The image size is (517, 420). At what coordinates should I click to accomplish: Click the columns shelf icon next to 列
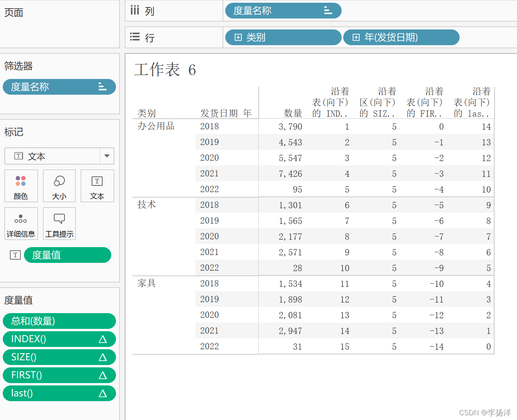pyautogui.click(x=135, y=10)
